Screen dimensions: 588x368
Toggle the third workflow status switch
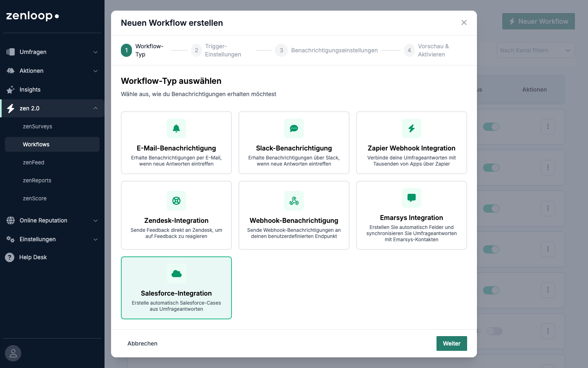[x=491, y=209]
